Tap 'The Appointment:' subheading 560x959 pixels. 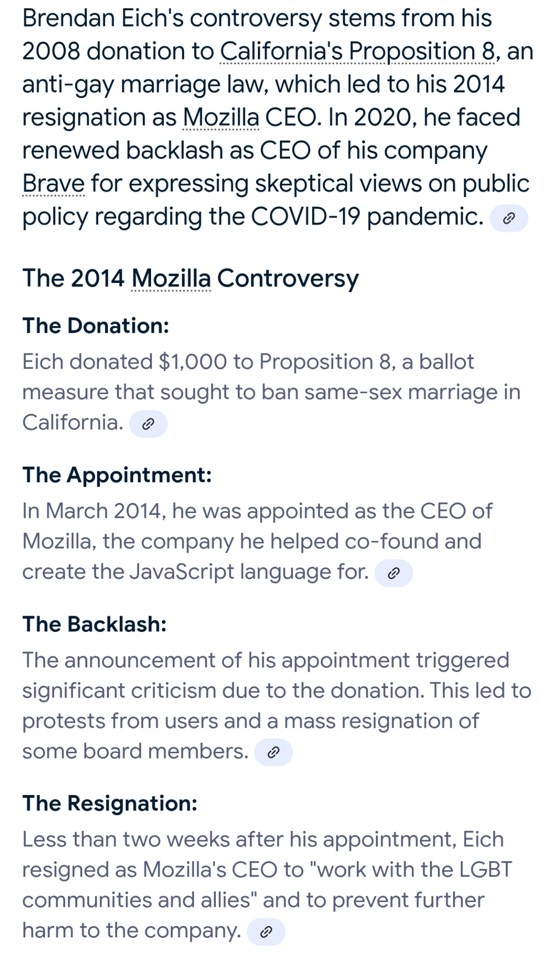click(117, 475)
